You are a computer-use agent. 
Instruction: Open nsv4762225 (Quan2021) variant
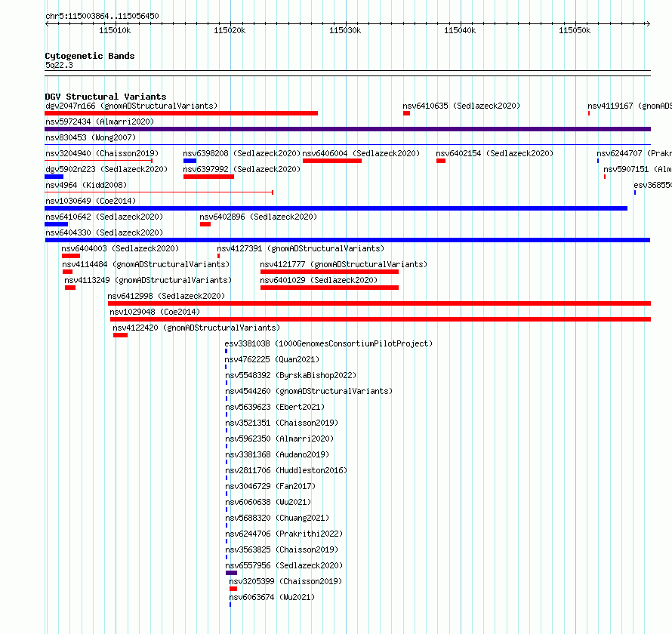pyautogui.click(x=272, y=359)
